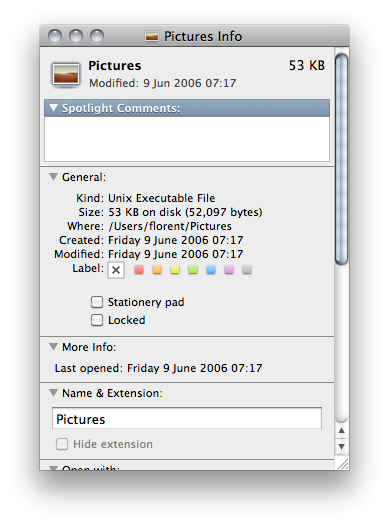Pick the gray label swatch
The height and width of the screenshot is (525, 389).
coord(247,270)
